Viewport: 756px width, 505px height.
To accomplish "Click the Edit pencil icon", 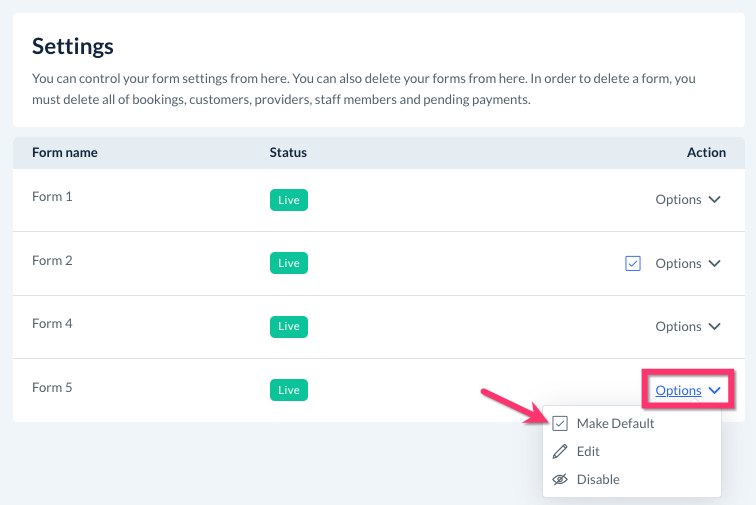I will (560, 451).
